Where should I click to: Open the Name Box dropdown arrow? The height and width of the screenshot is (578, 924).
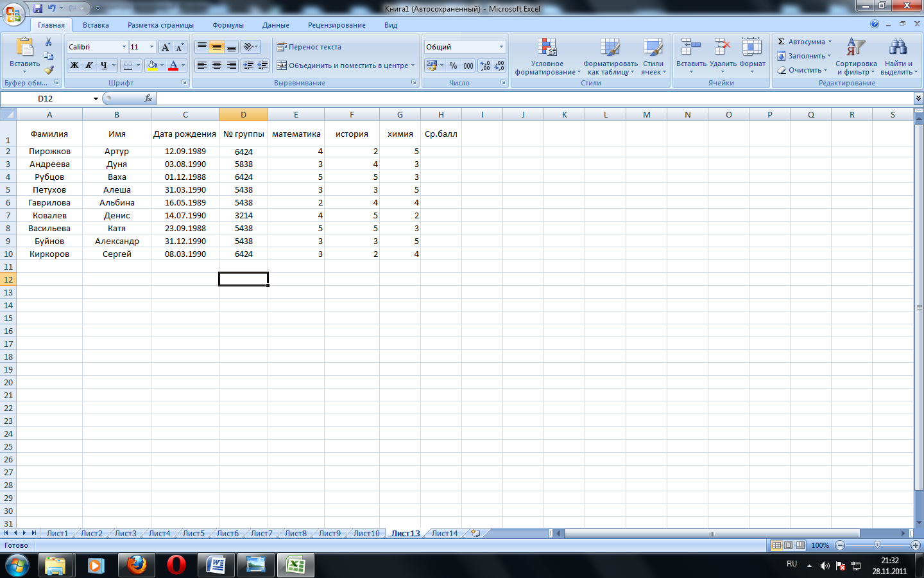pyautogui.click(x=96, y=98)
